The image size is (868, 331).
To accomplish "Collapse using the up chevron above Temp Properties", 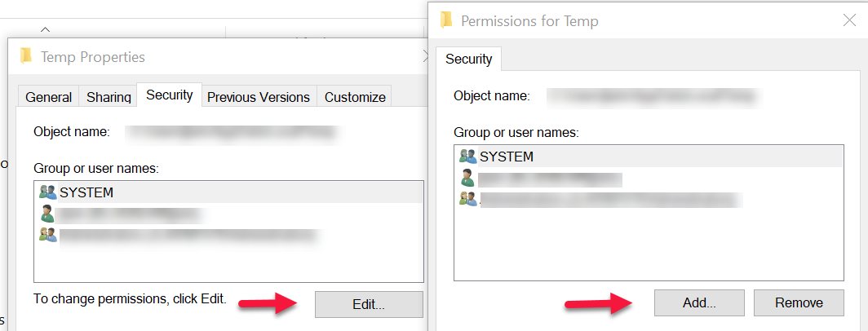I will point(45,30).
